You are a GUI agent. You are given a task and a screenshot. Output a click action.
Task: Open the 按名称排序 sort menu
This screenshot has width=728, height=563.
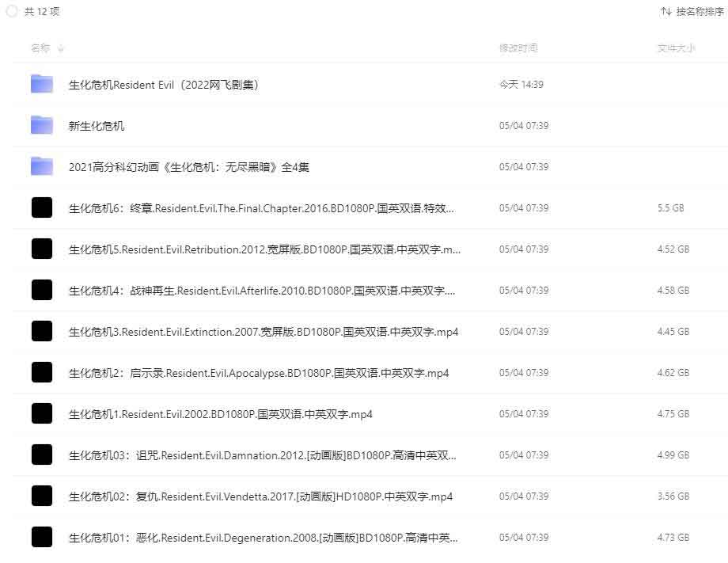(692, 12)
